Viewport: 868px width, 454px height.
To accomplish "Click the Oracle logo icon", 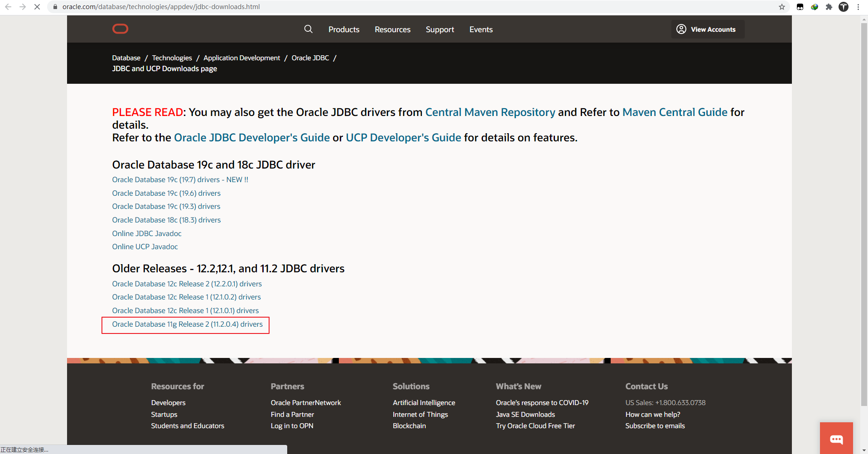I will (120, 29).
